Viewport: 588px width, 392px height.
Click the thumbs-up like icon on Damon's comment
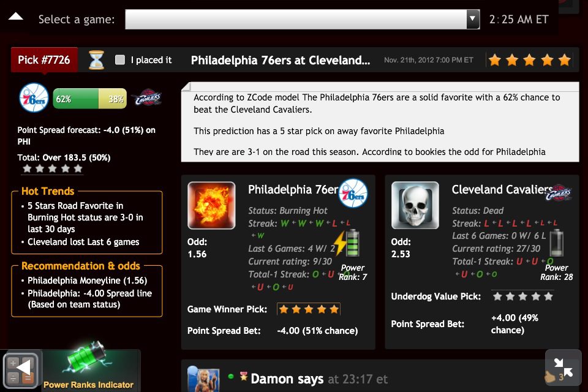pos(550,377)
